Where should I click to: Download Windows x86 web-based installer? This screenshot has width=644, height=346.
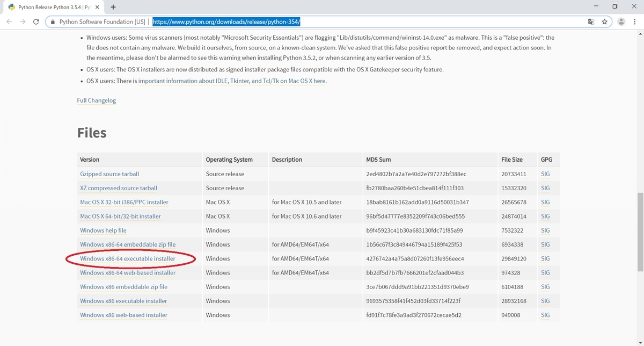(x=123, y=315)
